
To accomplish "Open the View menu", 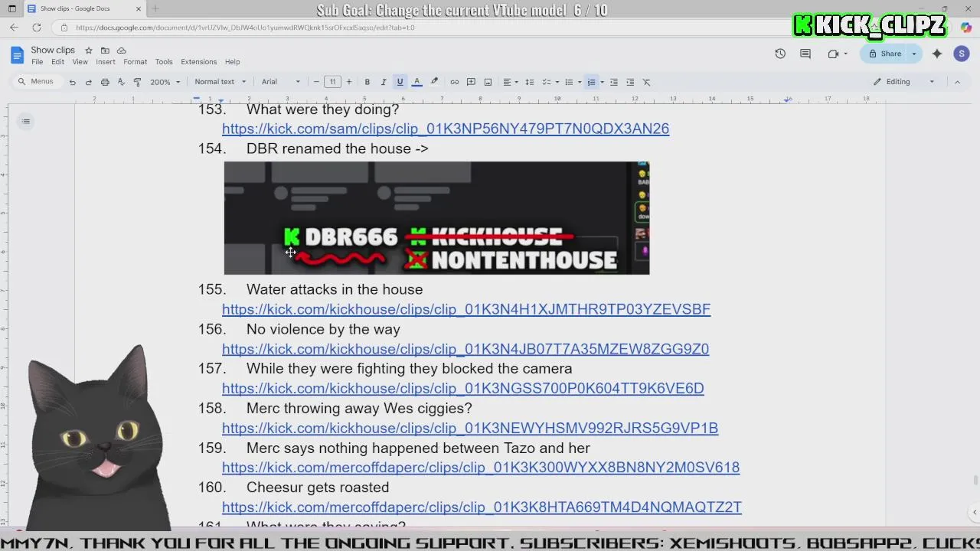I will coord(80,62).
